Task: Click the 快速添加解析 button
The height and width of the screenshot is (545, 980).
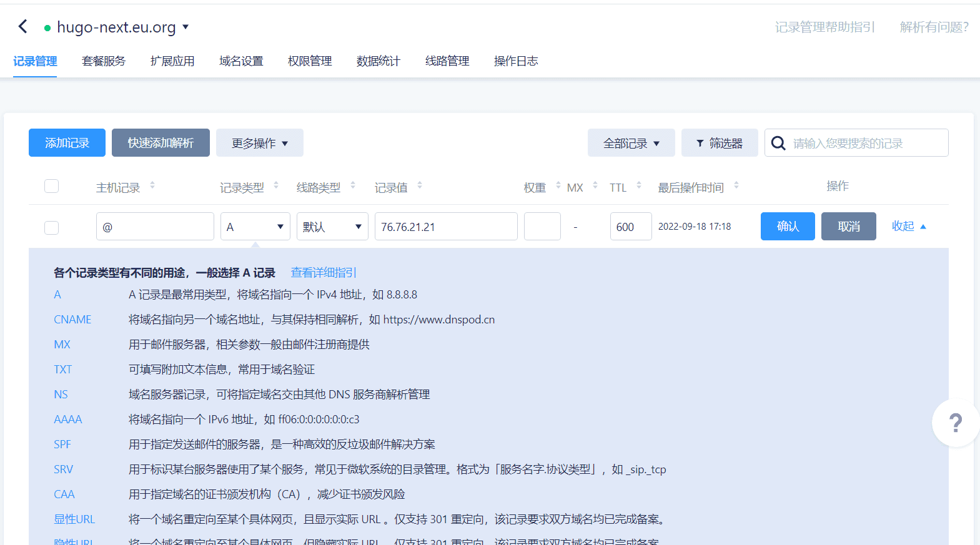Action: pos(161,143)
